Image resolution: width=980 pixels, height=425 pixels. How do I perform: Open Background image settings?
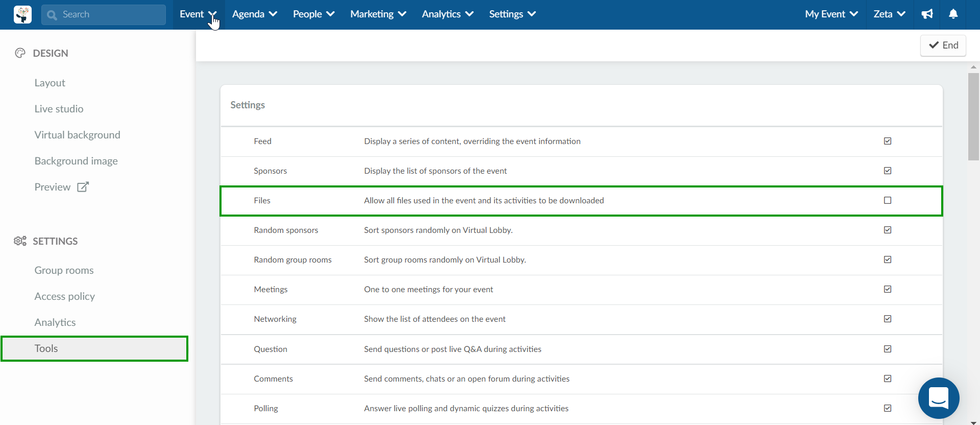coord(76,161)
